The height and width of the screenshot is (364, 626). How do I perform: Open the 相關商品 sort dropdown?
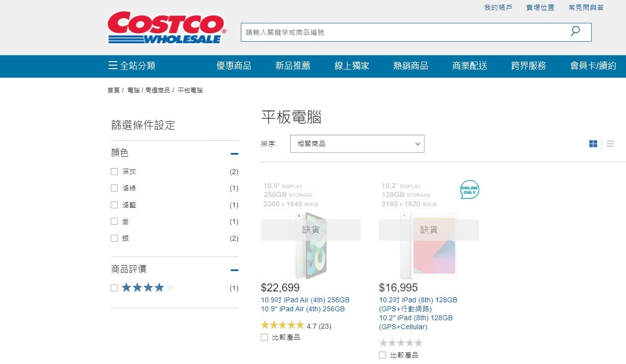click(357, 144)
